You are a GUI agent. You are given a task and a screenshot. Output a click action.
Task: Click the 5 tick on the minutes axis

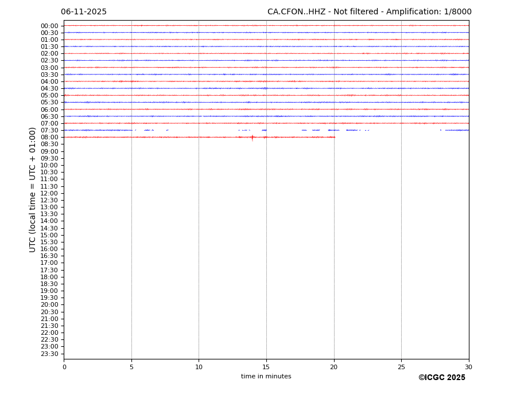131,367
